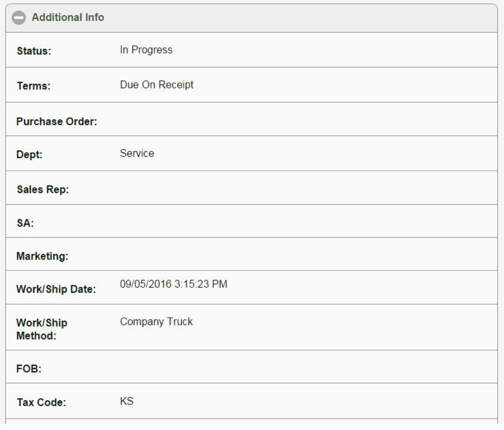The height and width of the screenshot is (430, 504).
Task: Click the Work/Ship Date label
Action: 55,289
